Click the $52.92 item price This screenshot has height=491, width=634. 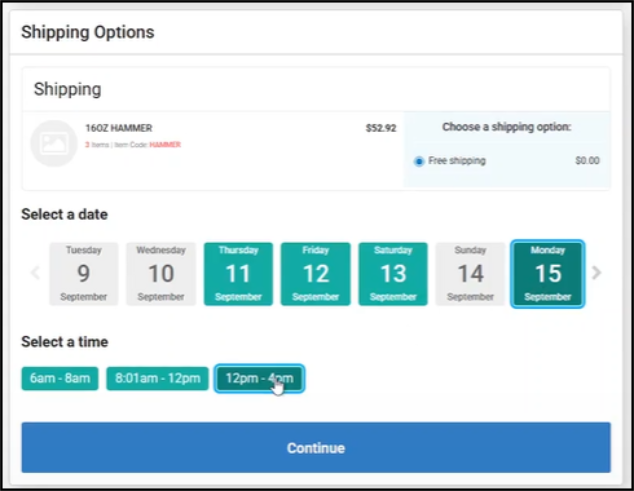[x=380, y=129]
